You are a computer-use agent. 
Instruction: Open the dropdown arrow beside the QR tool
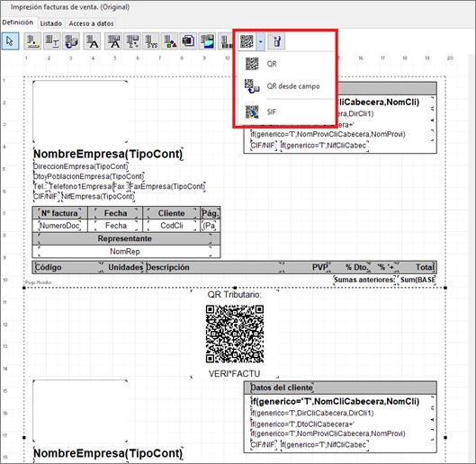pos(261,41)
